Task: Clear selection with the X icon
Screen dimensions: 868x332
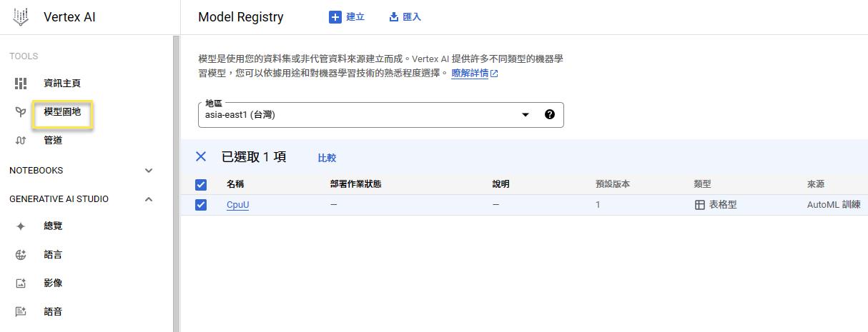Action: tap(201, 157)
